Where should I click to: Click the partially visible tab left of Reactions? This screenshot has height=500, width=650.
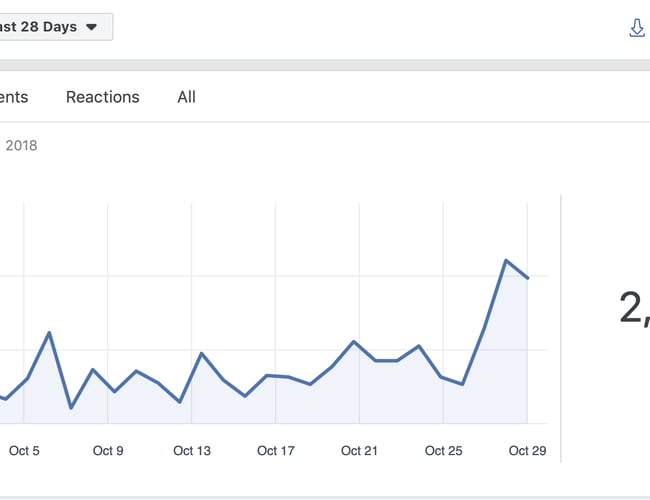coord(14,97)
